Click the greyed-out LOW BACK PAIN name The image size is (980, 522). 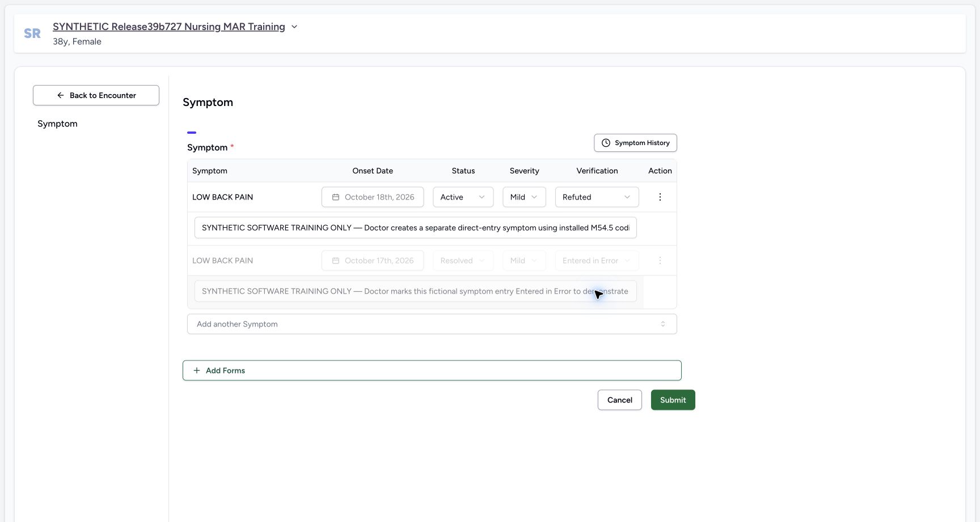[x=222, y=261]
